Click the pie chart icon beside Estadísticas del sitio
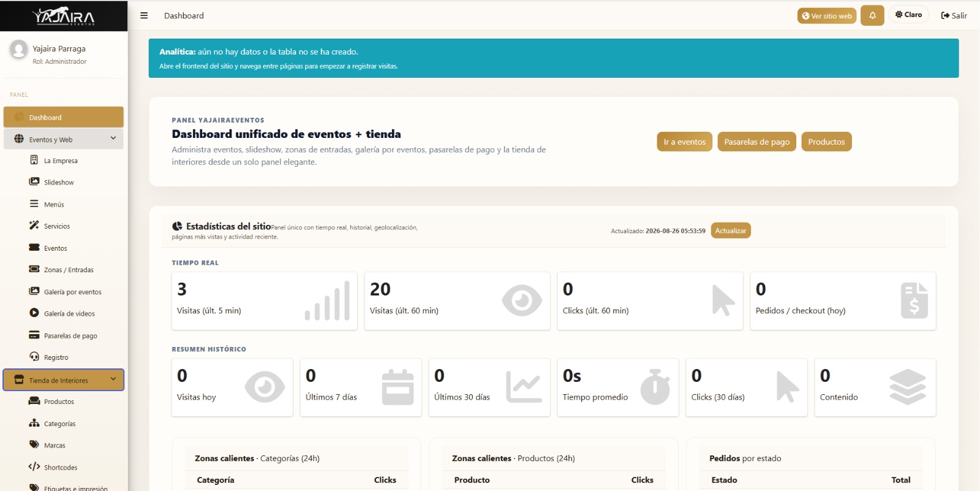980x491 pixels. (177, 226)
